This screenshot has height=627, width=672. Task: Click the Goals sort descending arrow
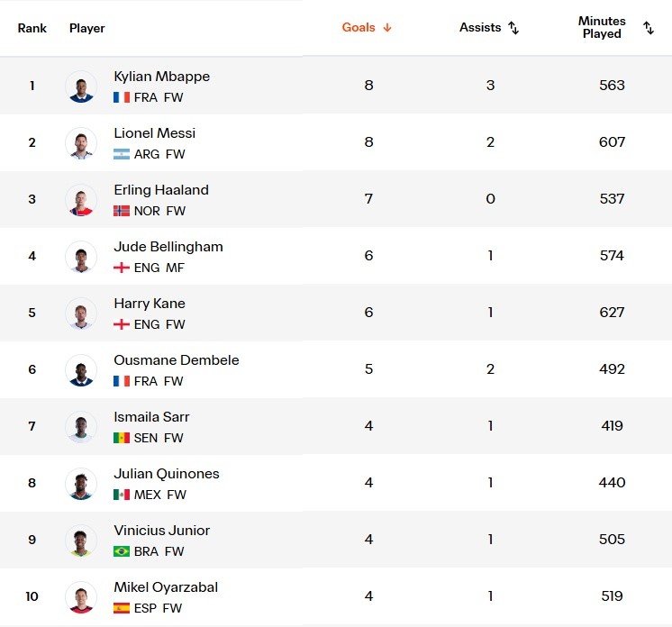click(x=387, y=28)
